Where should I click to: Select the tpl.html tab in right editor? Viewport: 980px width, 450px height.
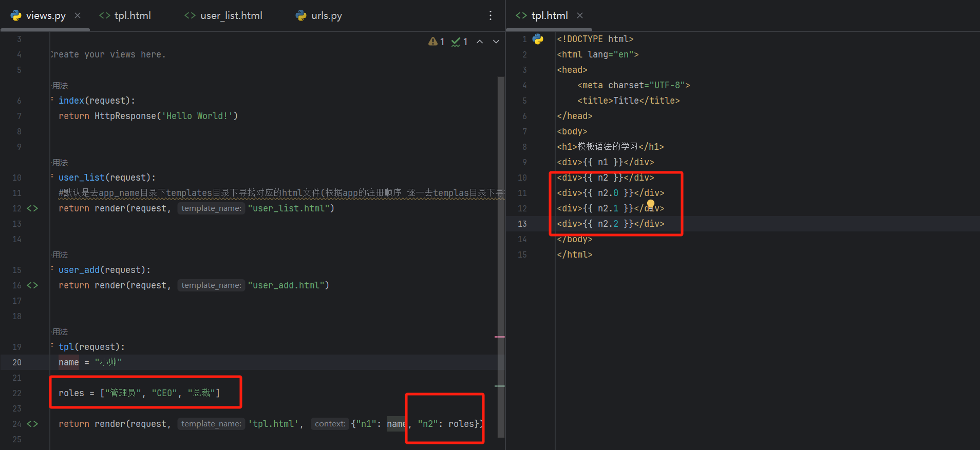pos(550,15)
